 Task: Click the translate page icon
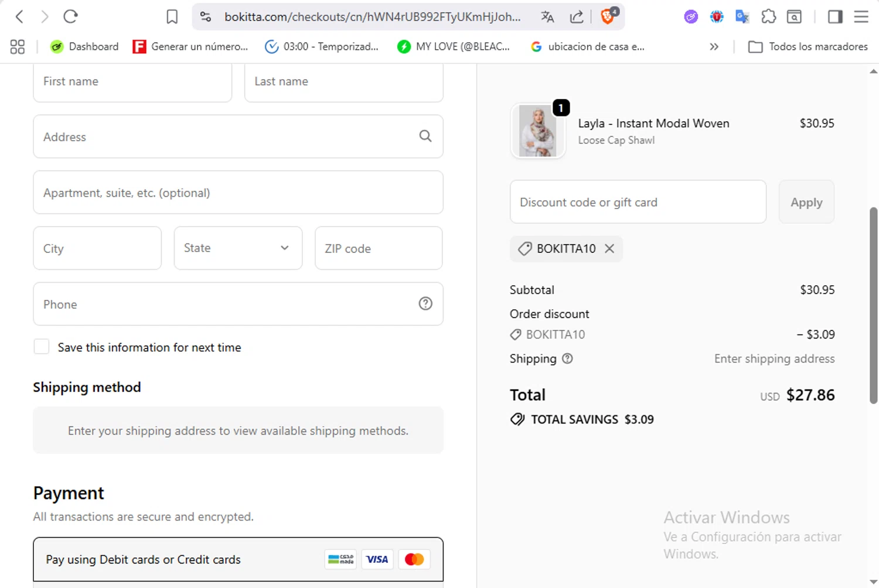pos(547,16)
